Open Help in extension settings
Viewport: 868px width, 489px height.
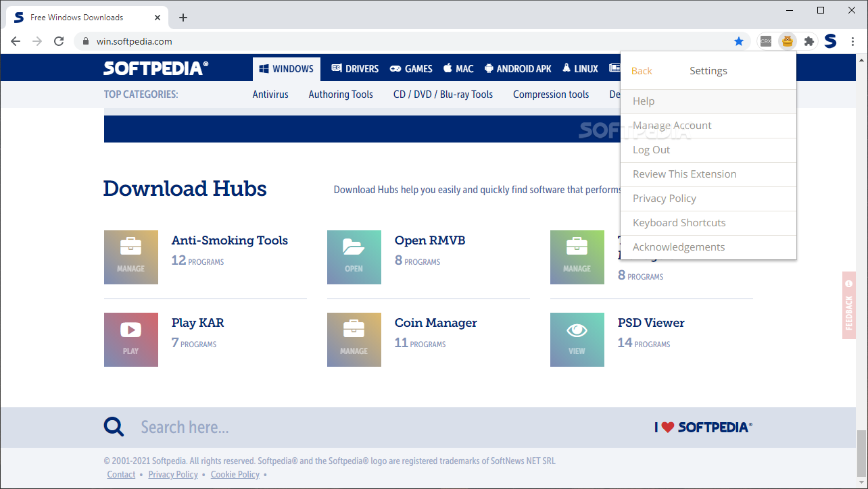click(x=708, y=101)
